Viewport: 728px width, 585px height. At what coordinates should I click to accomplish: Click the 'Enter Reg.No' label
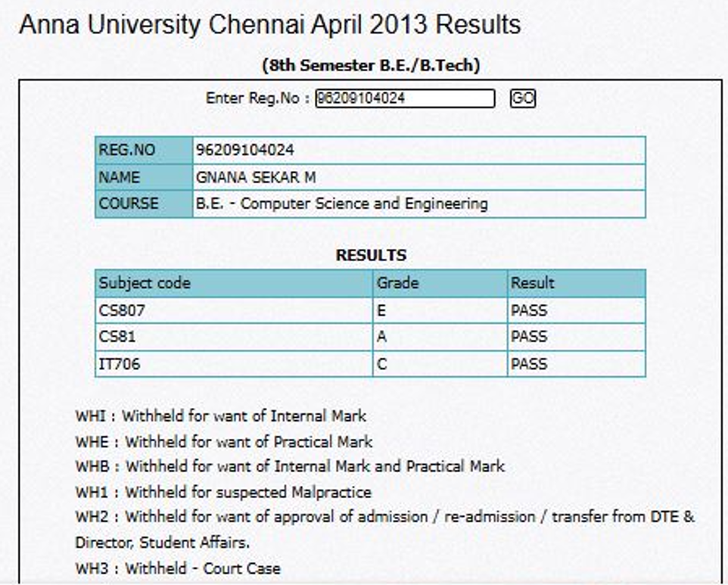257,98
